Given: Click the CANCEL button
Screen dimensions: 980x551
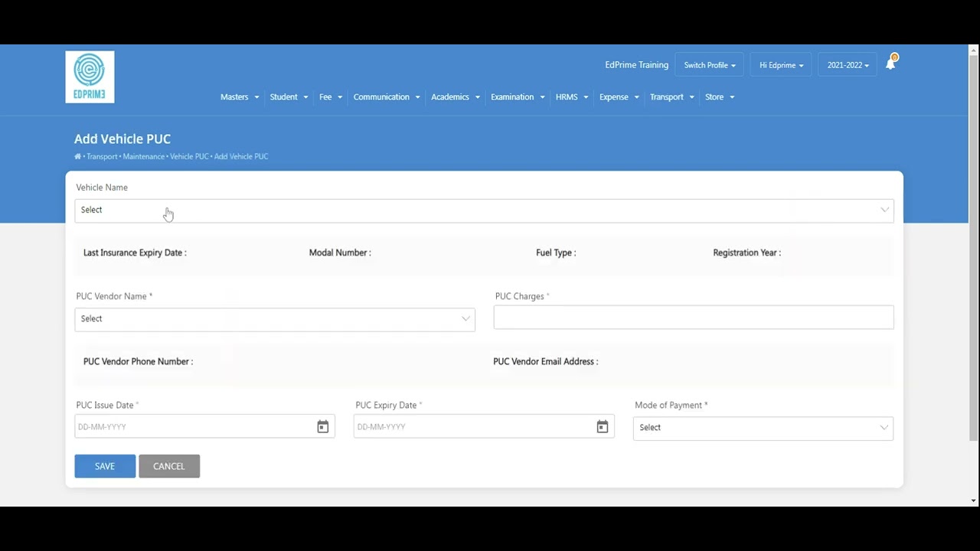Looking at the screenshot, I should click(169, 466).
